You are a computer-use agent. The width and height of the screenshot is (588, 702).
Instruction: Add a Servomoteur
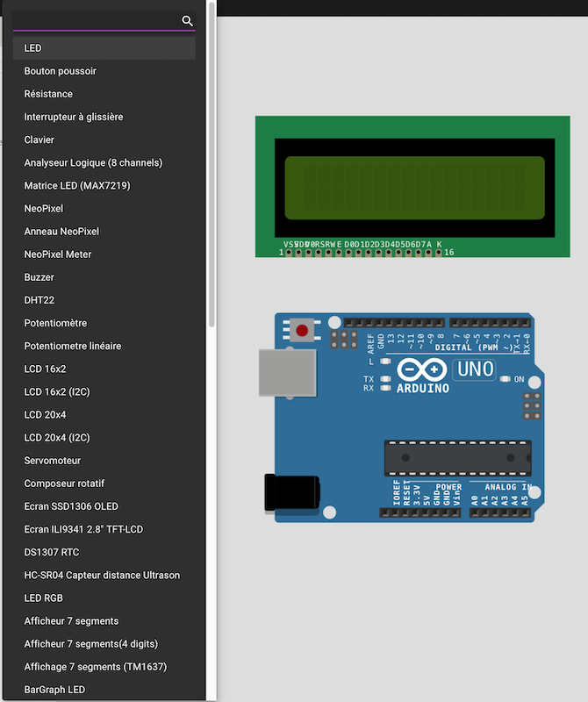pyautogui.click(x=104, y=460)
